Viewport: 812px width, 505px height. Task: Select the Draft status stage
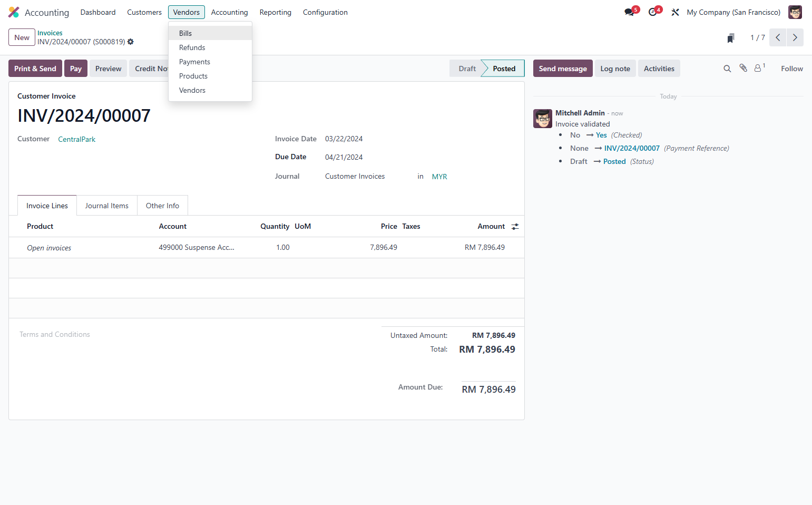467,69
